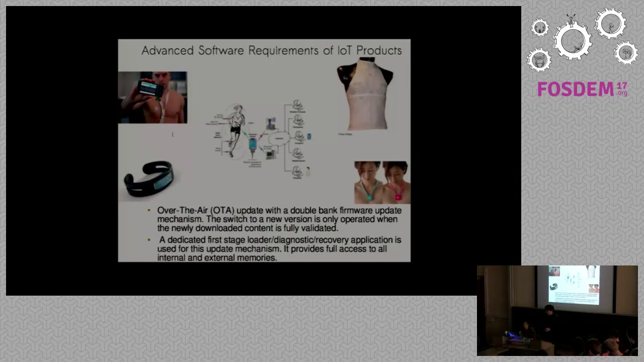This screenshot has height=362, width=644.
Task: Click the top-right gear in FOSDEM logo
Action: click(x=610, y=23)
